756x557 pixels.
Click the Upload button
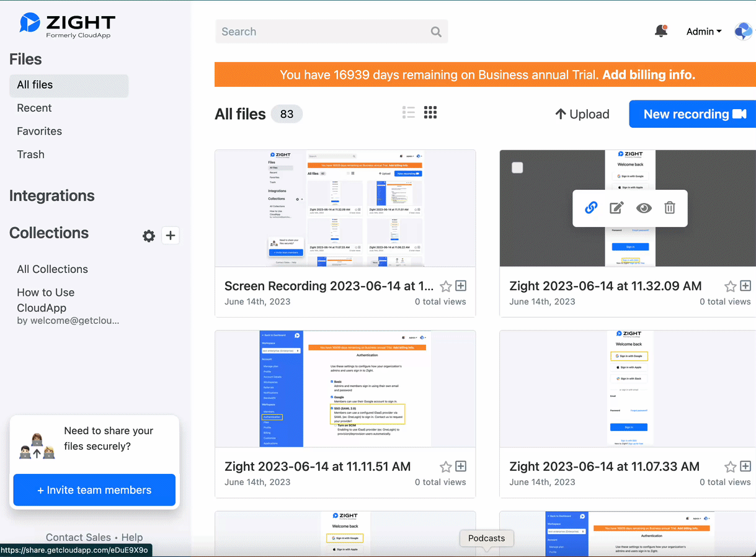[x=582, y=114]
